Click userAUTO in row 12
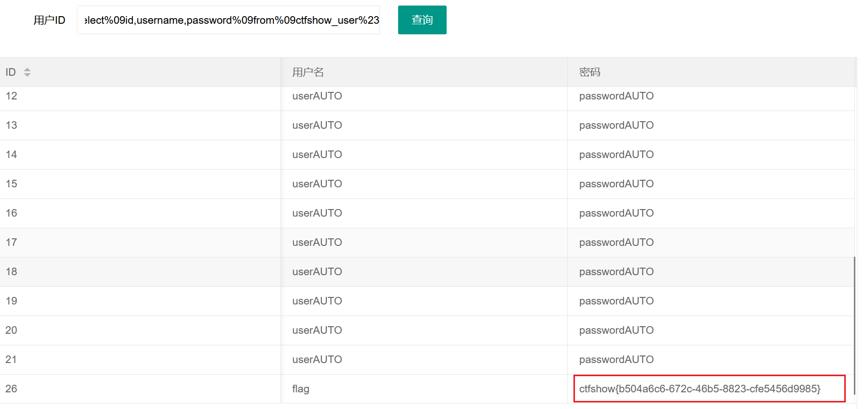 [317, 96]
